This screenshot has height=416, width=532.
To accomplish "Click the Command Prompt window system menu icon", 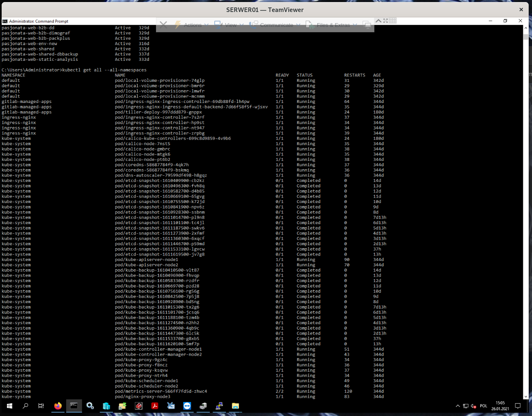I will point(5,21).
